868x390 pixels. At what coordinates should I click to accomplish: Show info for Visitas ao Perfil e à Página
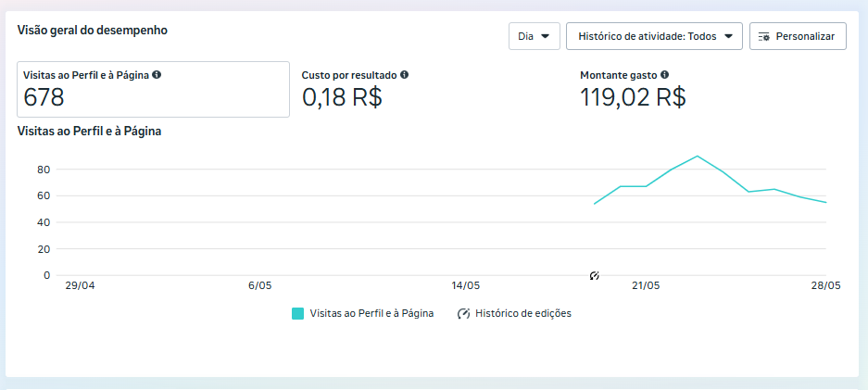(x=157, y=75)
